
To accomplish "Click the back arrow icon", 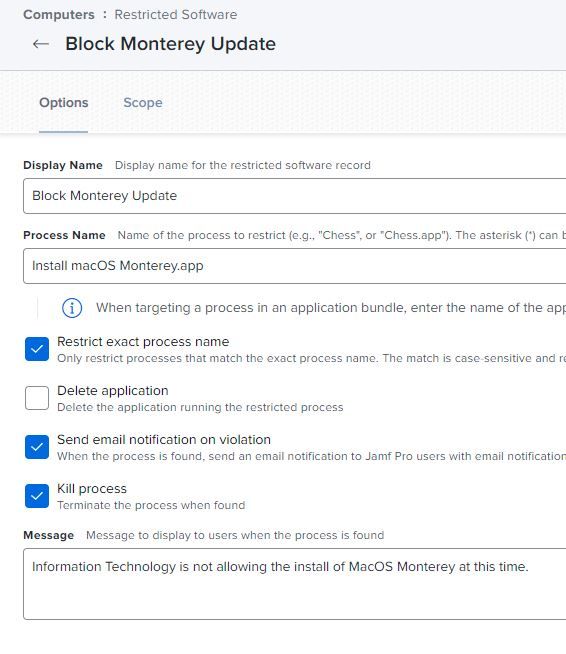I will (x=41, y=44).
